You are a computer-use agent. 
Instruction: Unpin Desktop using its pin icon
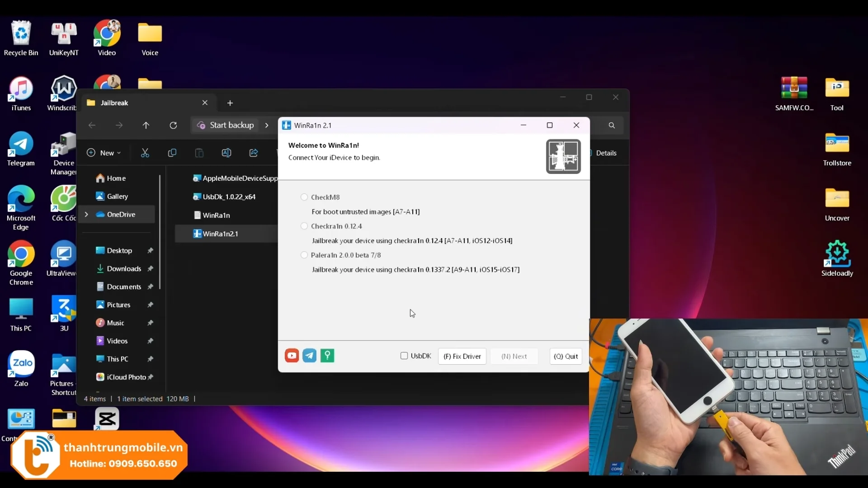[x=150, y=251]
